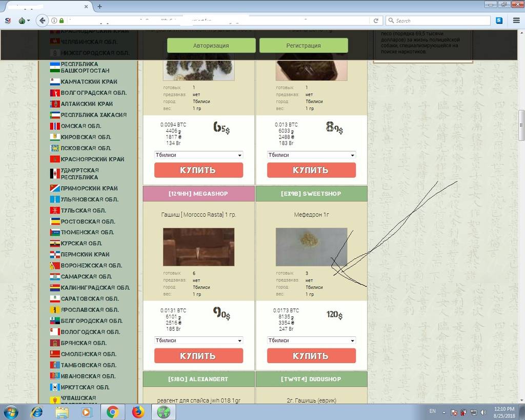
Task: Open city dropdown in SWEETSHOP card
Action: pos(311,341)
